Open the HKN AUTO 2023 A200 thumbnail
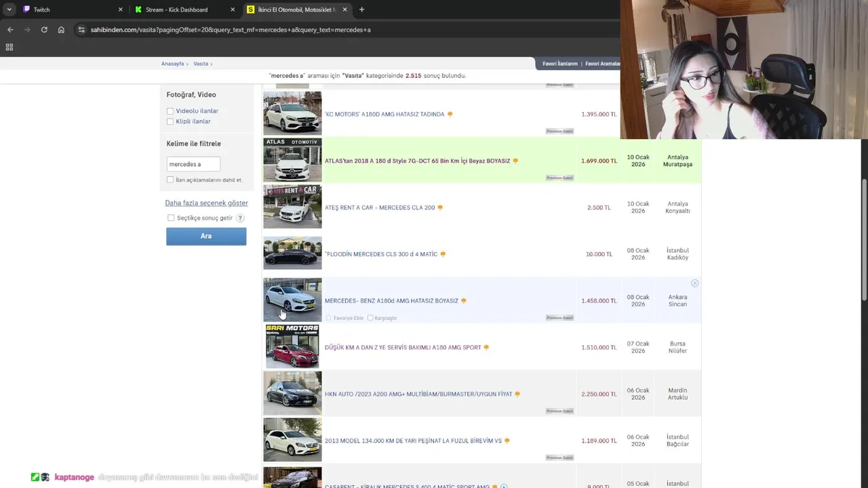868x488 pixels. click(x=292, y=393)
